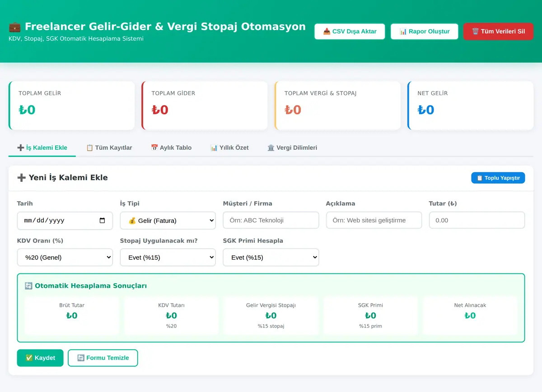Click into the Müşteri / Firma field
542x392 pixels.
(271, 220)
